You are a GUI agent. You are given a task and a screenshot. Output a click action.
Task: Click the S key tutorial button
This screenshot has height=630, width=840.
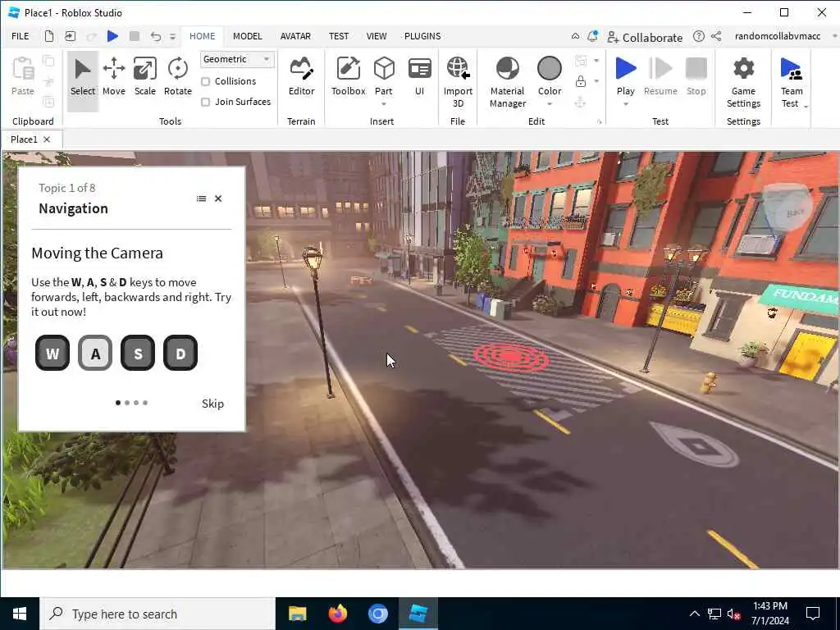click(138, 353)
